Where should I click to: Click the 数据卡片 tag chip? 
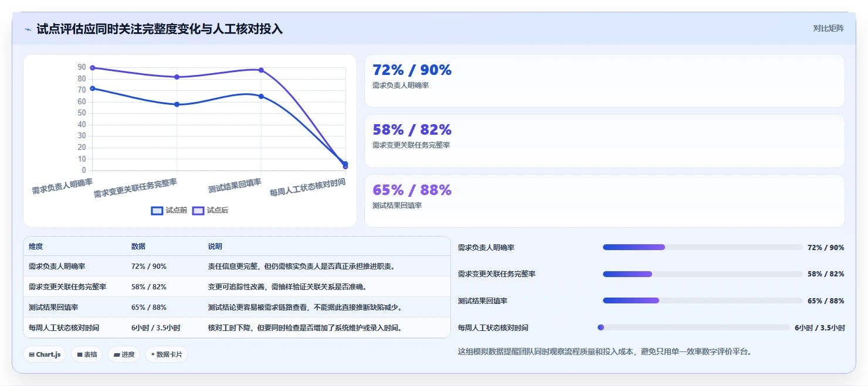click(x=167, y=354)
